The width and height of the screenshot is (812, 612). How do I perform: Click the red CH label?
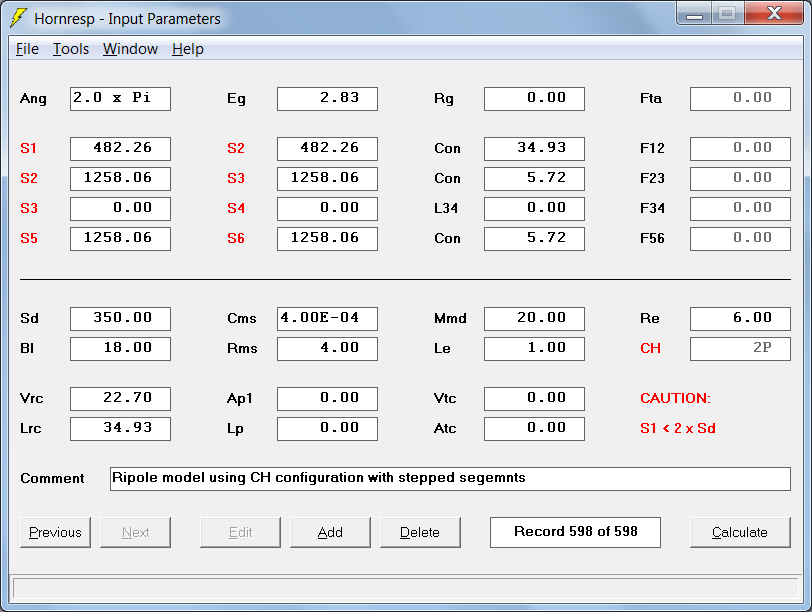(x=650, y=348)
